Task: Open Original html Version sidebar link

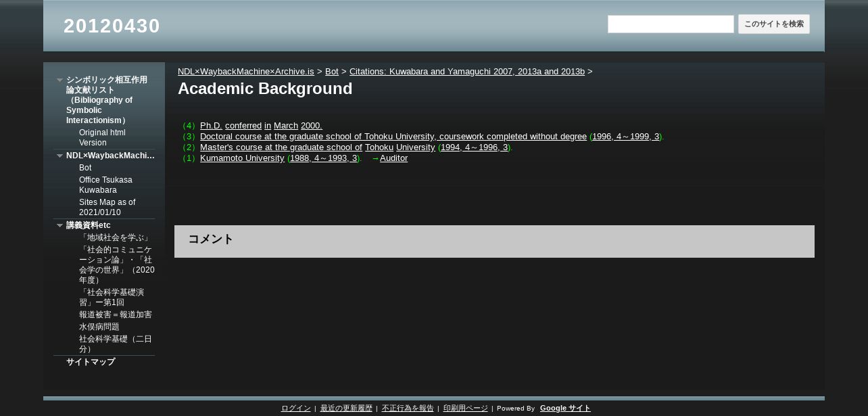Action: (x=102, y=137)
